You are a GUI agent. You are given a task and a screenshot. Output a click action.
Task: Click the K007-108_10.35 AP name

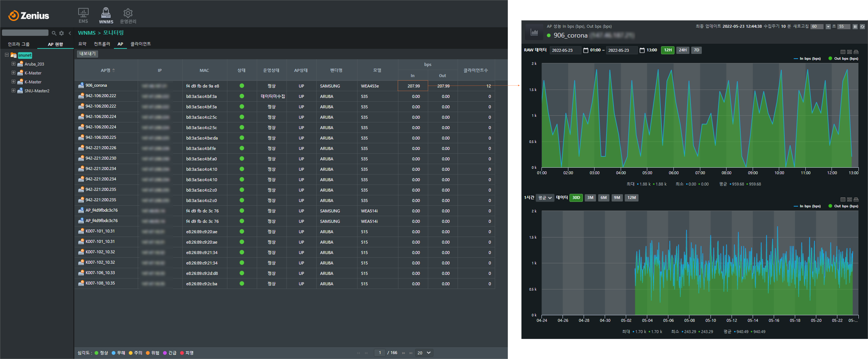(x=100, y=283)
